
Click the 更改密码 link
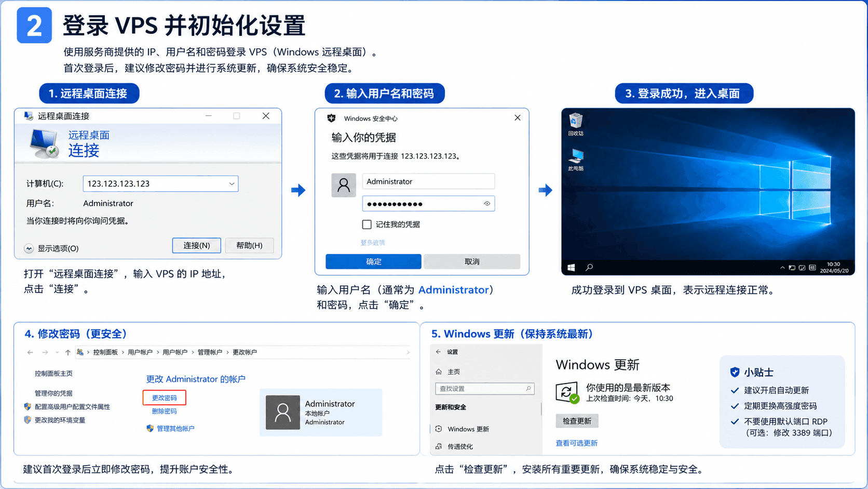pyautogui.click(x=164, y=398)
